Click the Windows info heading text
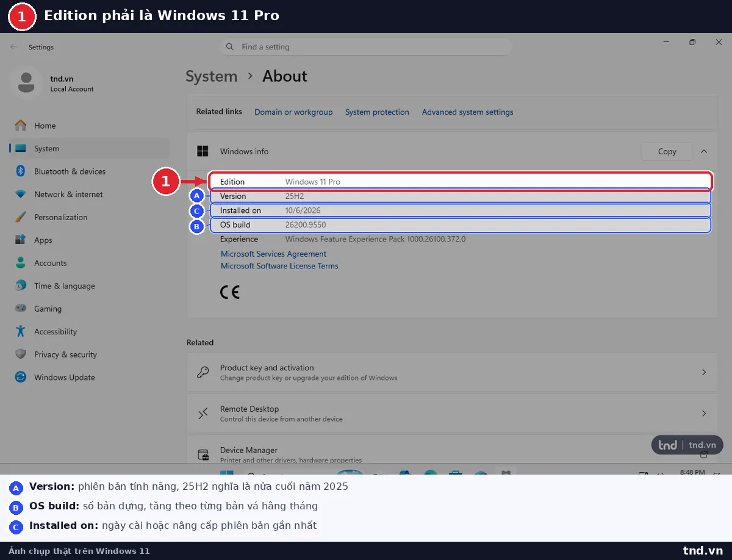The image size is (732, 560). click(x=244, y=151)
